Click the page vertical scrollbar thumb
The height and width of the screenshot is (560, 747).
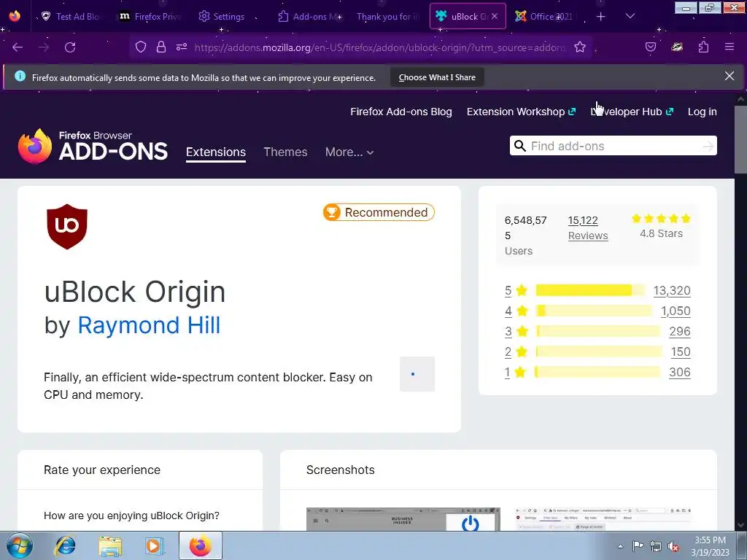(740, 139)
